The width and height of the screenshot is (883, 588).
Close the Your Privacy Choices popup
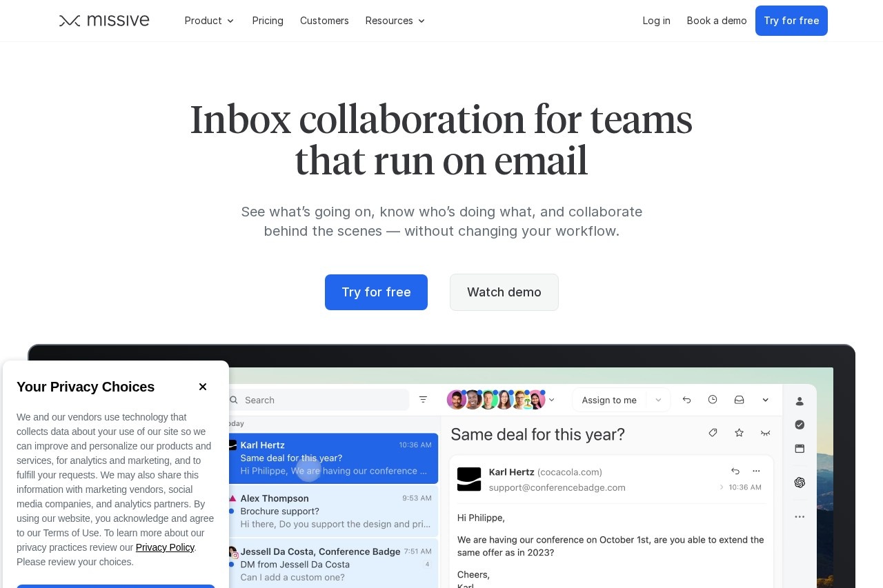pyautogui.click(x=203, y=387)
